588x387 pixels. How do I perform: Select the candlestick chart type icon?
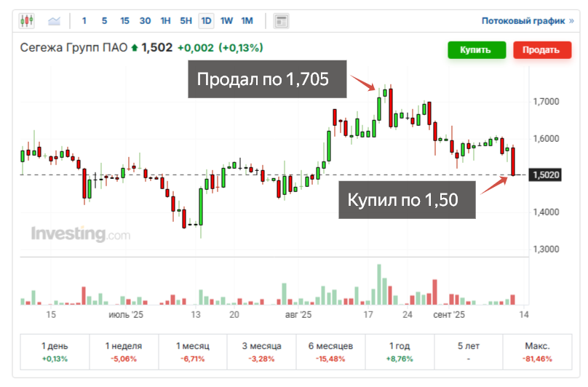coord(27,20)
